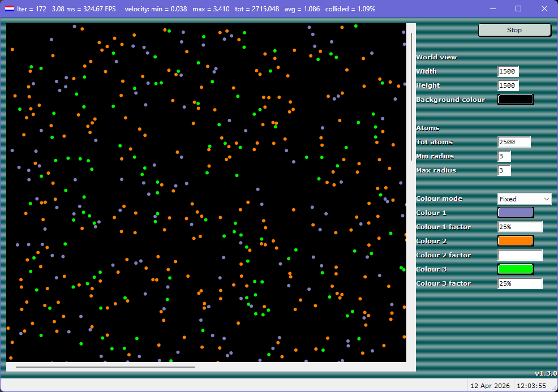Click the empty Colour 2 factor field

point(520,255)
